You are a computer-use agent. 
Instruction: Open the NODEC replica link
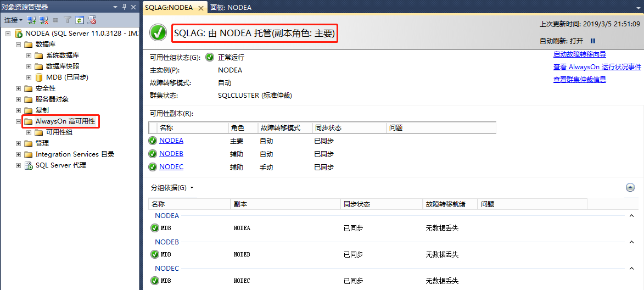171,167
